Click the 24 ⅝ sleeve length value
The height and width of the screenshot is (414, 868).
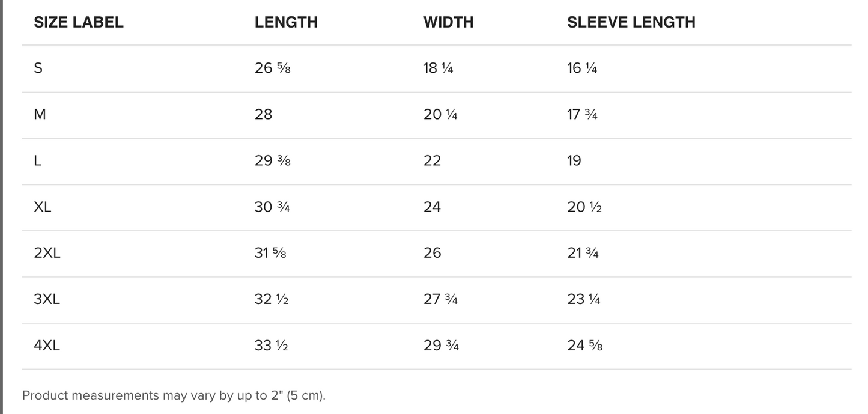pos(584,346)
